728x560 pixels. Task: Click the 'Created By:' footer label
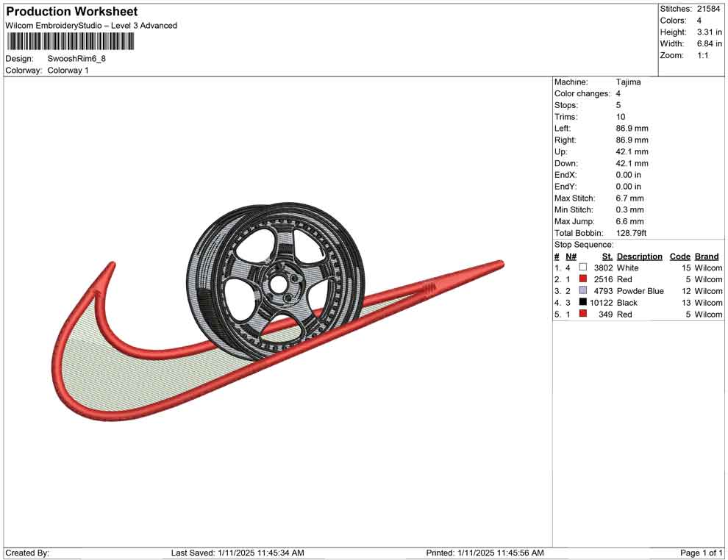coord(27,553)
